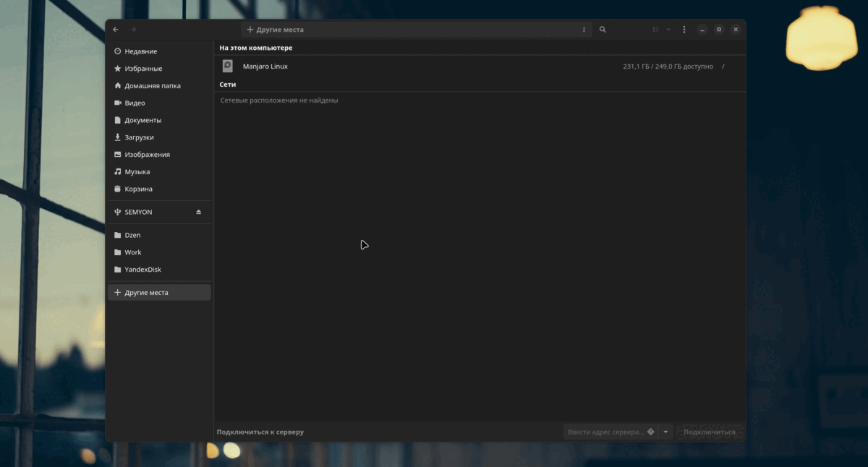Open the path bar three-dot menu
The width and height of the screenshot is (868, 467).
584,30
